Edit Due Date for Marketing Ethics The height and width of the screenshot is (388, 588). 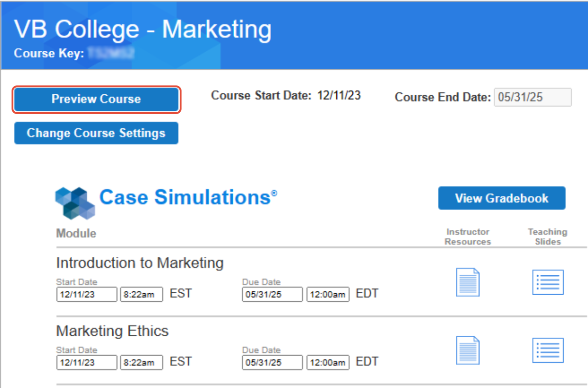pyautogui.click(x=272, y=362)
